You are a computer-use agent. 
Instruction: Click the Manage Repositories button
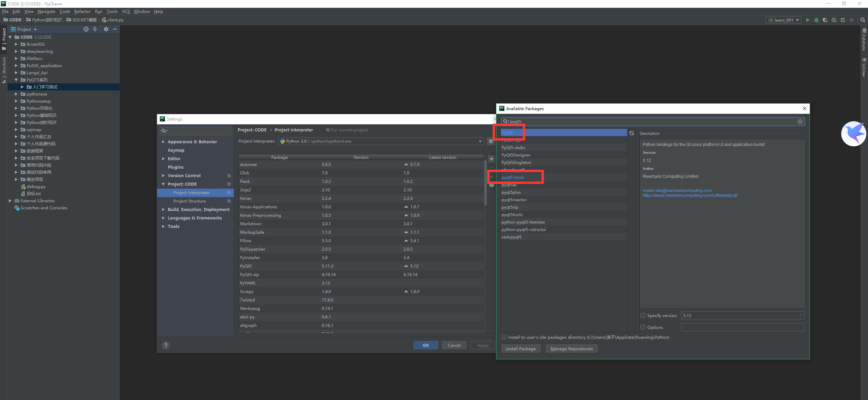[x=572, y=349]
